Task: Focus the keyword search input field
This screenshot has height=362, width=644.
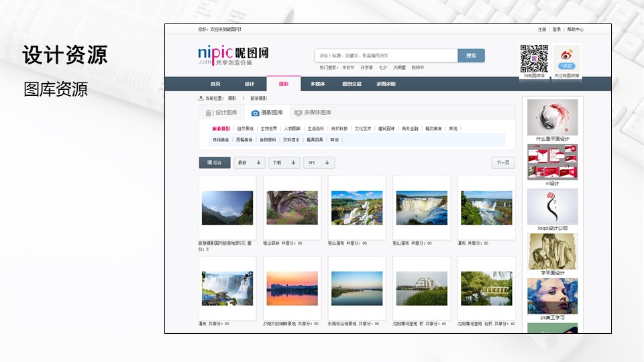Action: click(386, 56)
